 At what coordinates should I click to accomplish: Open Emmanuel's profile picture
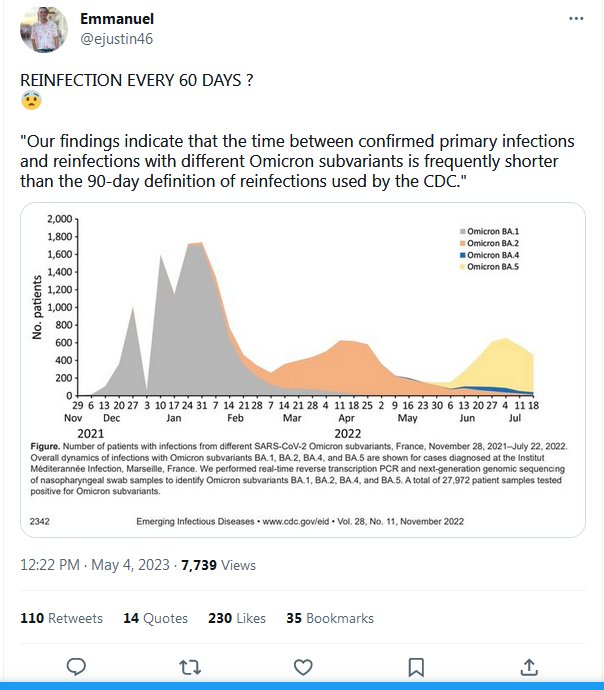click(x=44, y=30)
